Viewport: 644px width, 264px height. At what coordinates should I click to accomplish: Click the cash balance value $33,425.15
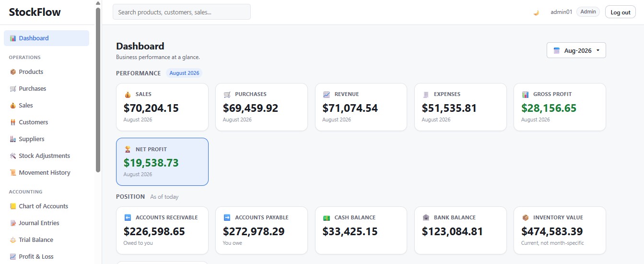(x=350, y=231)
